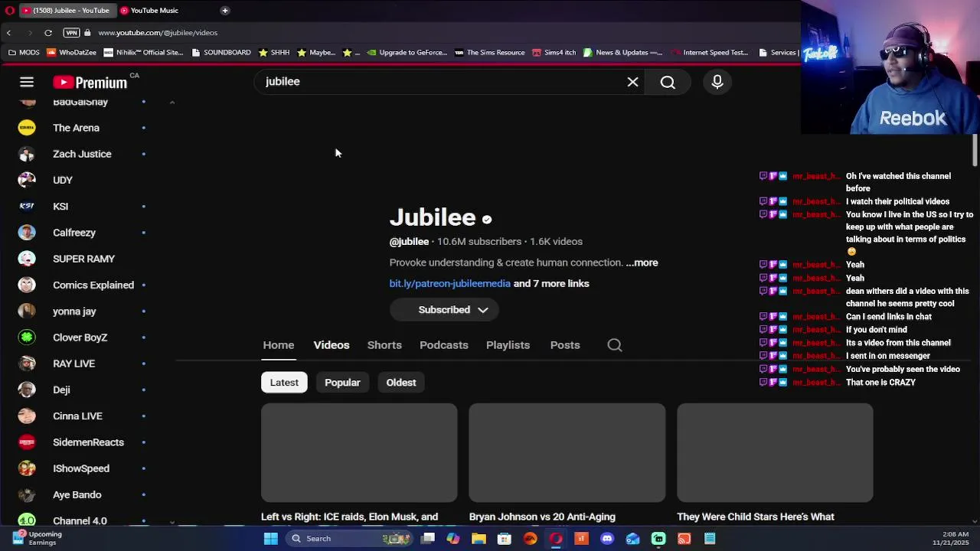The width and height of the screenshot is (980, 551).
Task: Open Task View from the taskbar
Action: (428, 539)
